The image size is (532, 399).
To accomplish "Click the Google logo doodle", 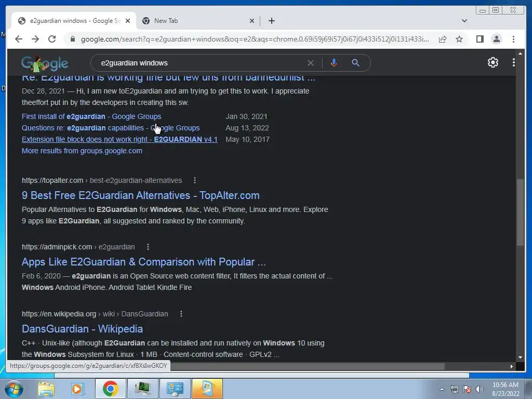I will tap(45, 63).
